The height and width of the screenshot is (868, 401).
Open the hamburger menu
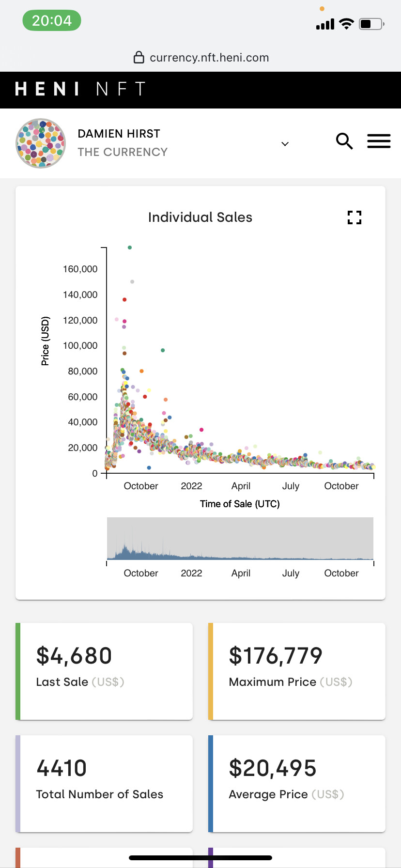click(x=379, y=141)
